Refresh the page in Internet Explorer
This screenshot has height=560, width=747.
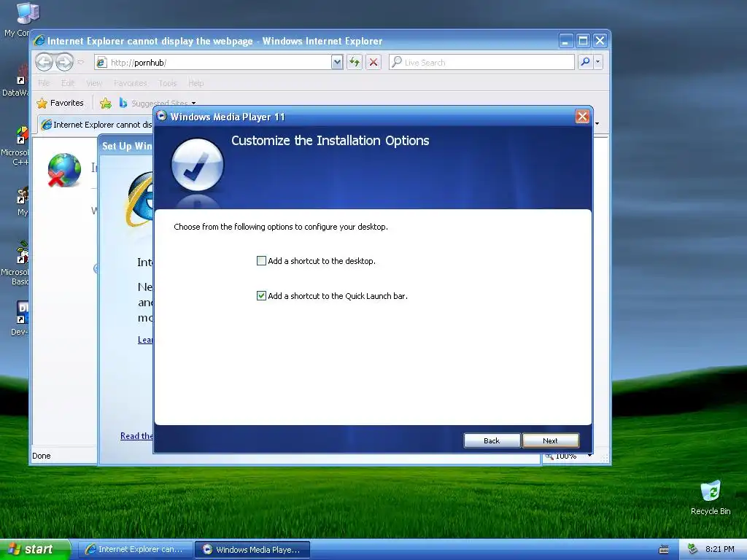[x=355, y=63]
